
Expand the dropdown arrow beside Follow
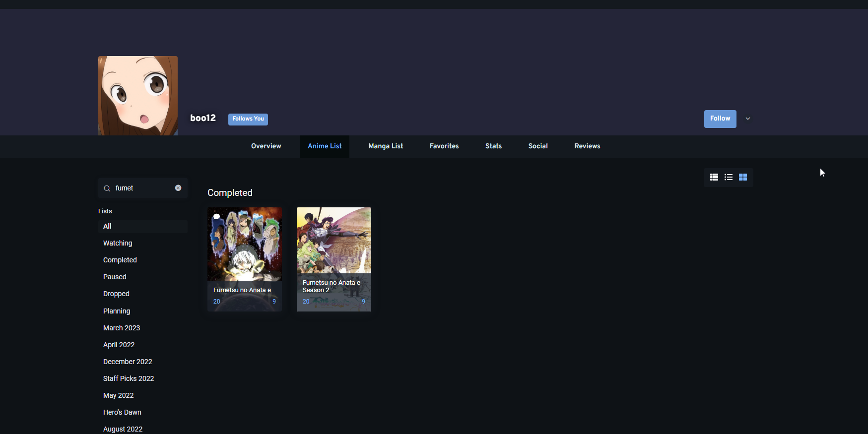[x=747, y=119]
